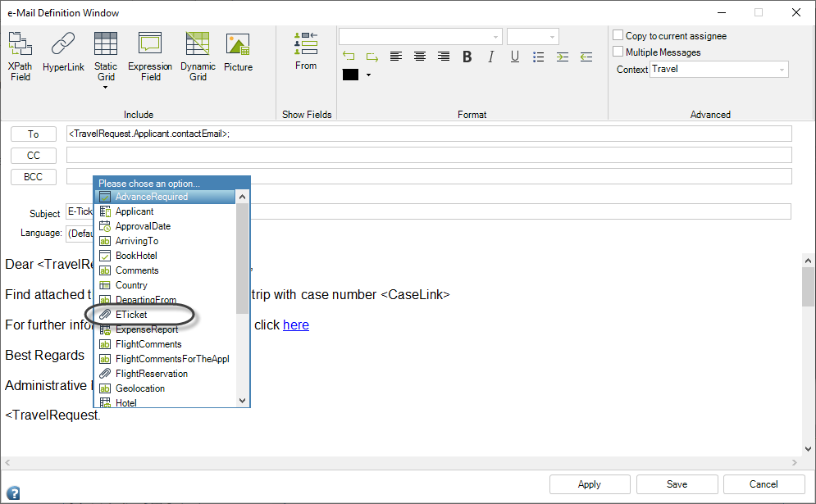The width and height of the screenshot is (816, 504).
Task: Insert an Expression Field
Action: pos(150,57)
